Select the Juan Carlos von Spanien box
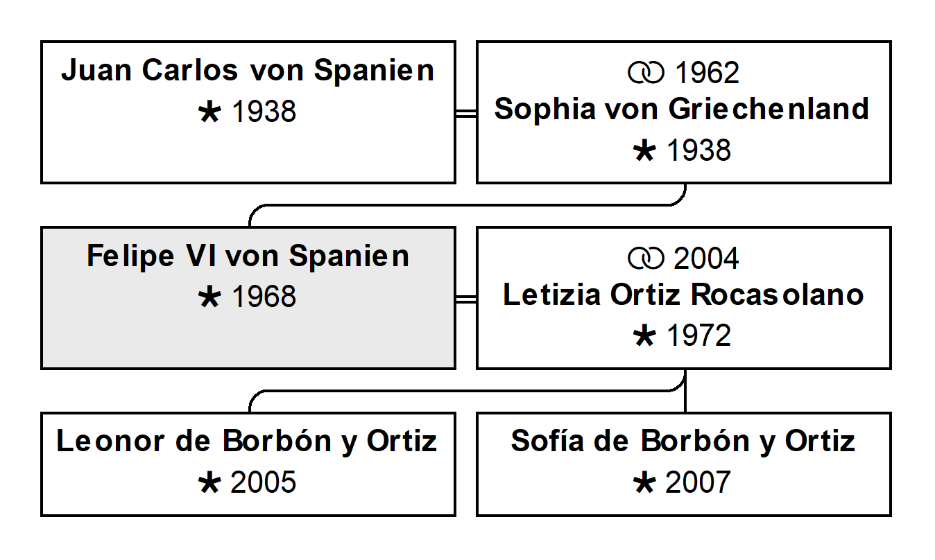935x560 pixels. click(x=248, y=112)
